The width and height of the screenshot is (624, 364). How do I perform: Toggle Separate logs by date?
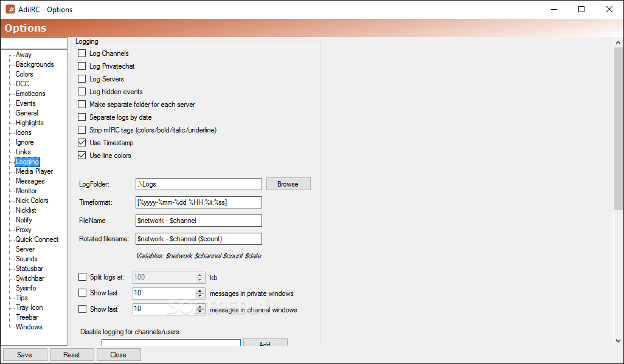82,117
